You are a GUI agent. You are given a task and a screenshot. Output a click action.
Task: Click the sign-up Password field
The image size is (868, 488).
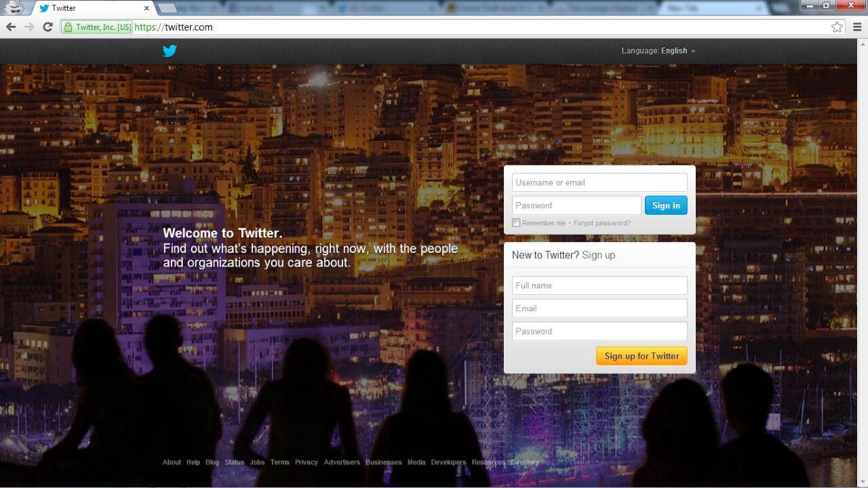click(599, 331)
